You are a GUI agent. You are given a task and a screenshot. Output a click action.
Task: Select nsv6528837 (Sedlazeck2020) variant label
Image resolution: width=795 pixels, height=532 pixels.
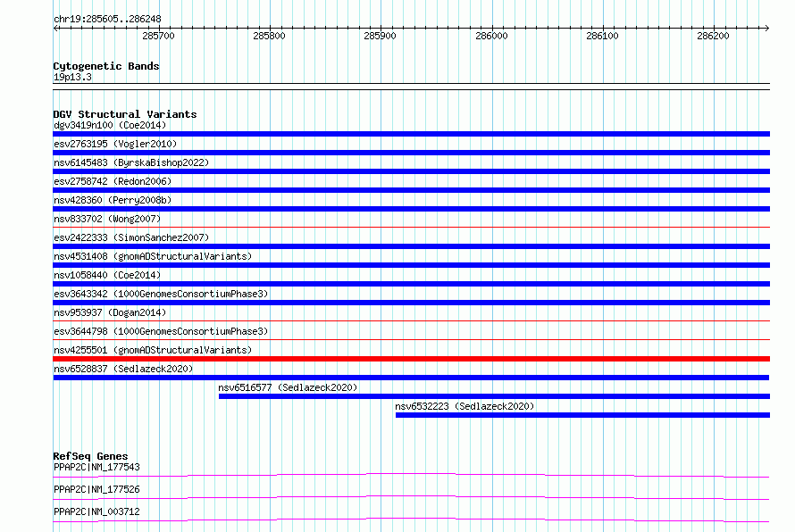click(x=123, y=369)
